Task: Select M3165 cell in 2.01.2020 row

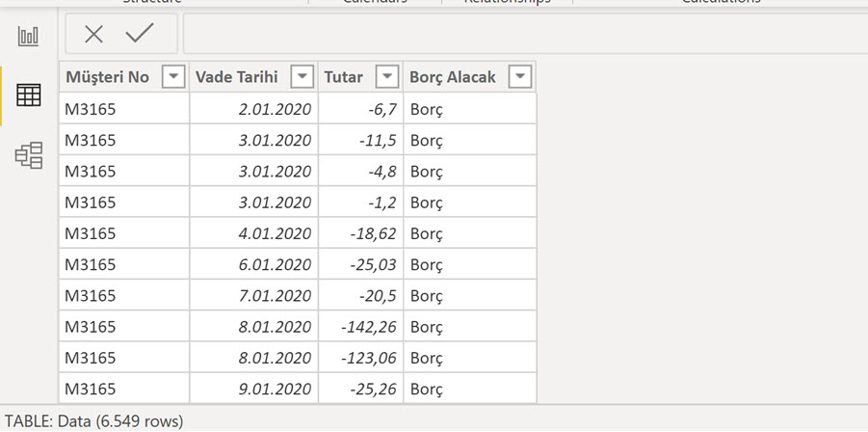Action: [124, 109]
